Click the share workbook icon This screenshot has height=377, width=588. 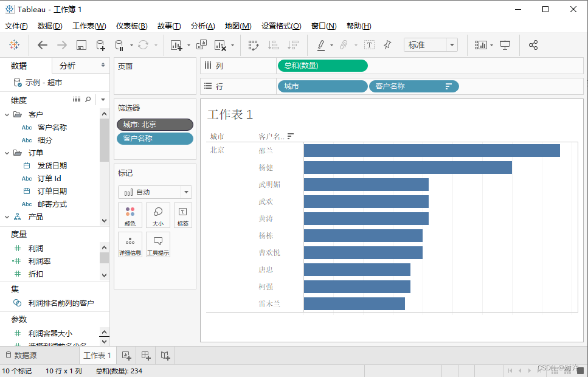[533, 45]
